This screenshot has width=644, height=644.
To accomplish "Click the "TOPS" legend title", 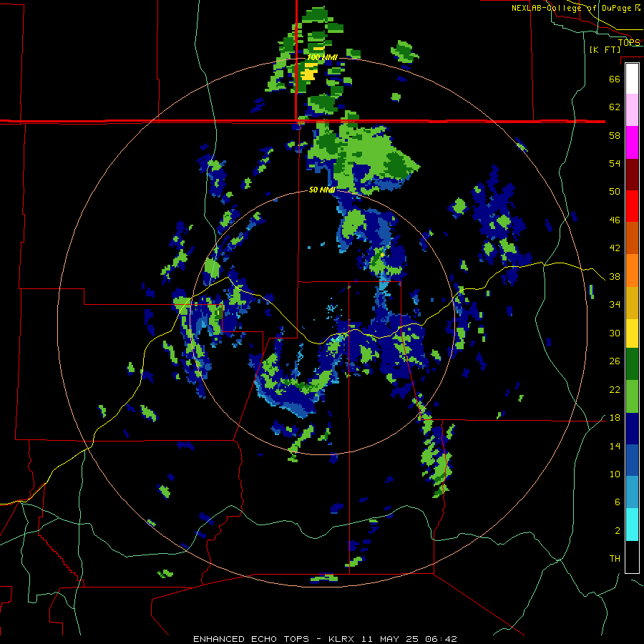I will coord(629,42).
